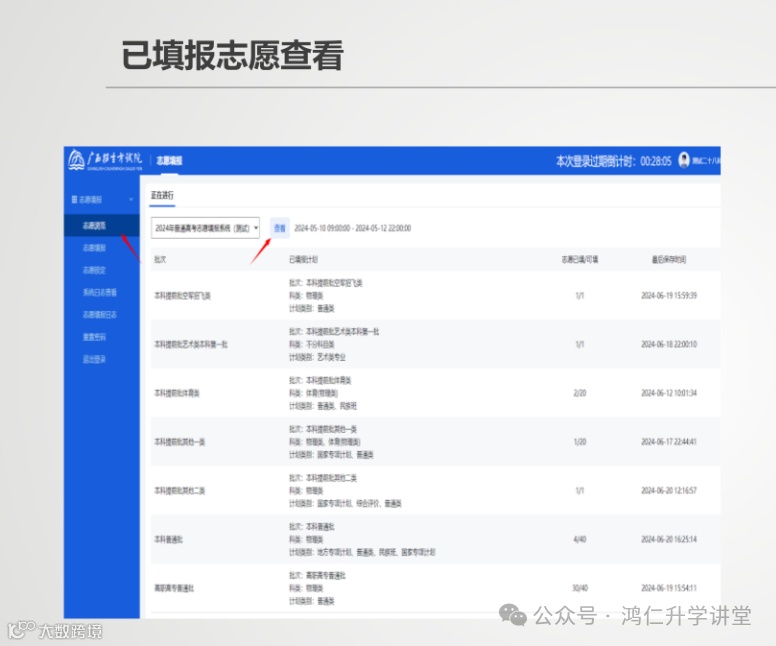This screenshot has width=776, height=646.
Task: Click the 2024-06-17 22:44:41 save time
Action: (x=669, y=442)
